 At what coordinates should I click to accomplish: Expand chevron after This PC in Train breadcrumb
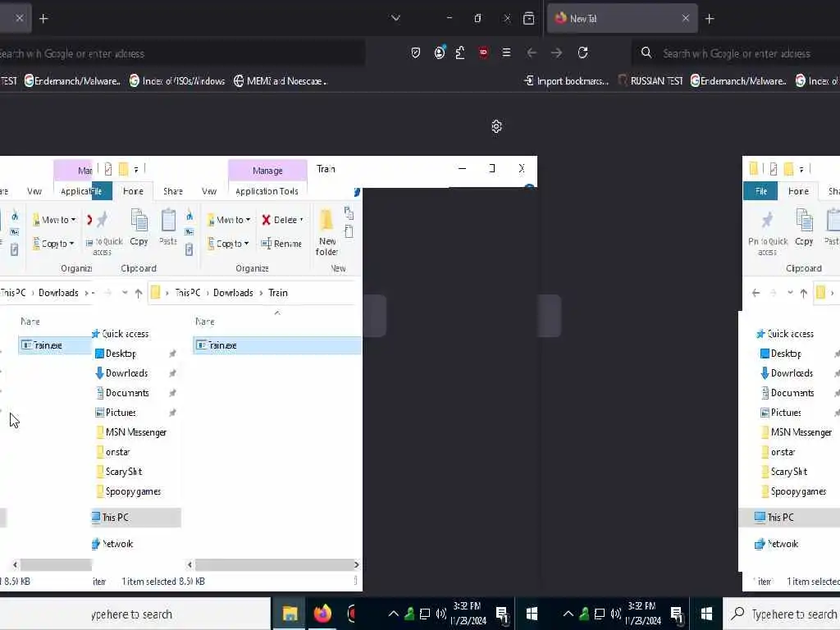[208, 293]
